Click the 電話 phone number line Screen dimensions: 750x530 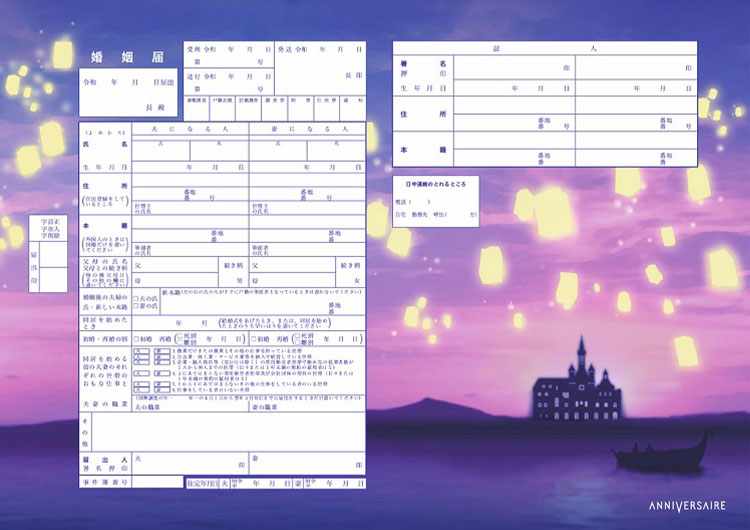(413, 202)
